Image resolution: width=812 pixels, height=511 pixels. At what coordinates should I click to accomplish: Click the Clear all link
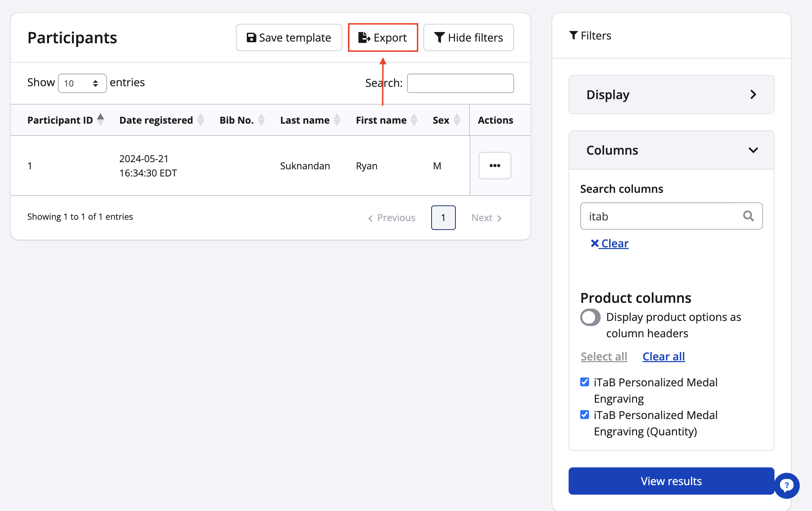[x=663, y=356]
